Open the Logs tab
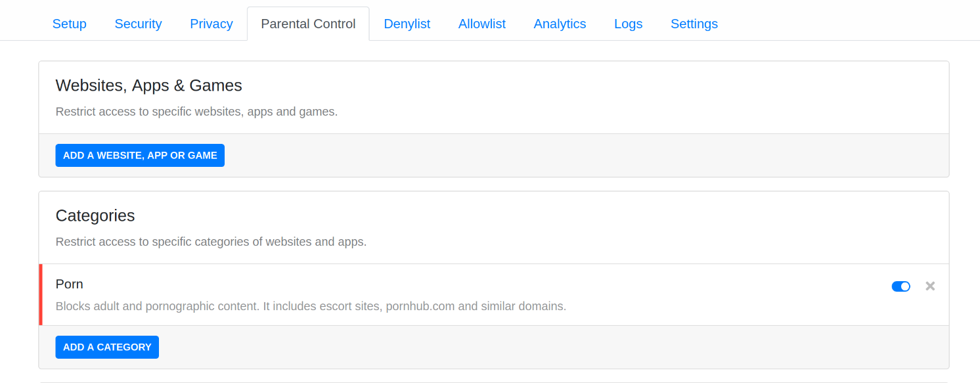Image resolution: width=980 pixels, height=383 pixels. pos(629,24)
